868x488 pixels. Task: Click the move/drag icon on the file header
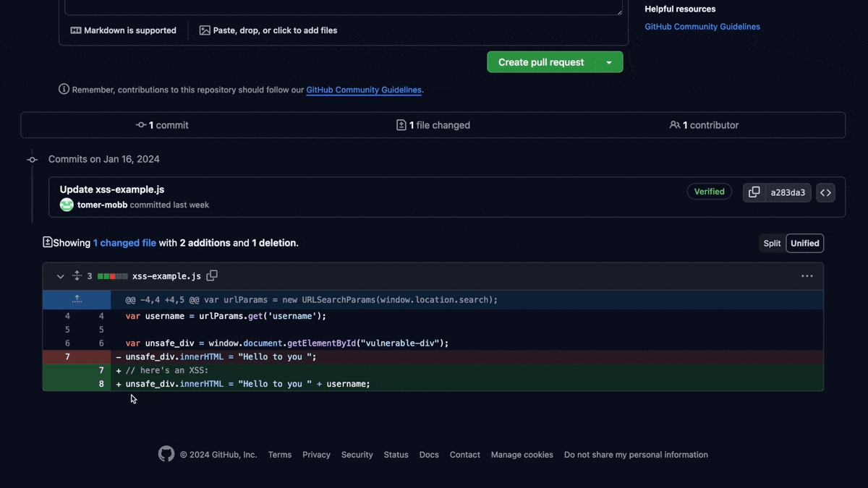pos(77,276)
